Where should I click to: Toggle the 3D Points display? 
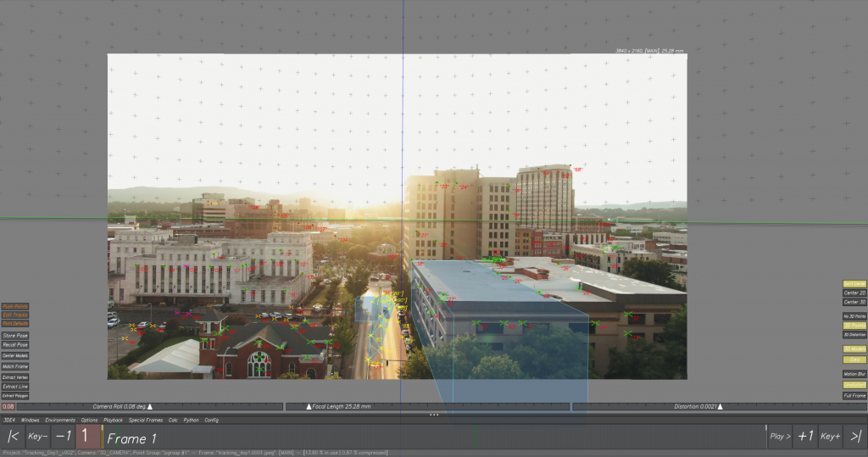tap(854, 326)
